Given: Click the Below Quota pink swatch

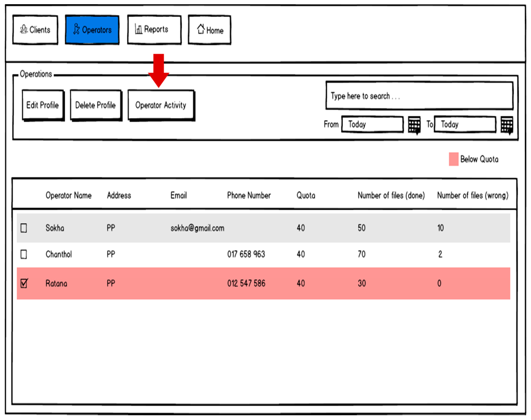Looking at the screenshot, I should point(453,159).
